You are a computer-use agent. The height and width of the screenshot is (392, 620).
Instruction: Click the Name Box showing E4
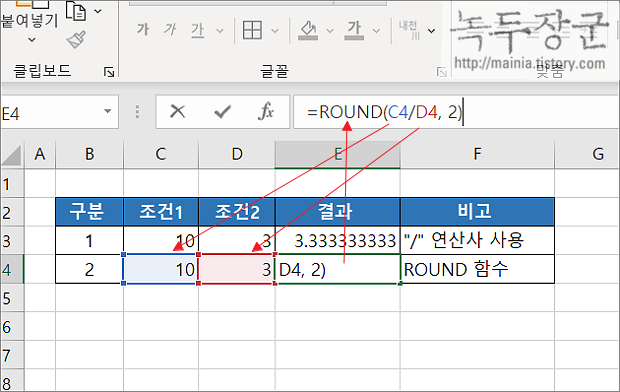coord(51,112)
